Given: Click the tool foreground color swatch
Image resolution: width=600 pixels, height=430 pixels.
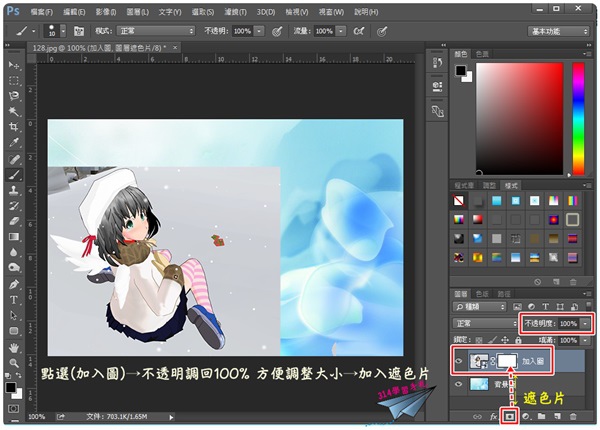Looking at the screenshot, I should (10, 387).
